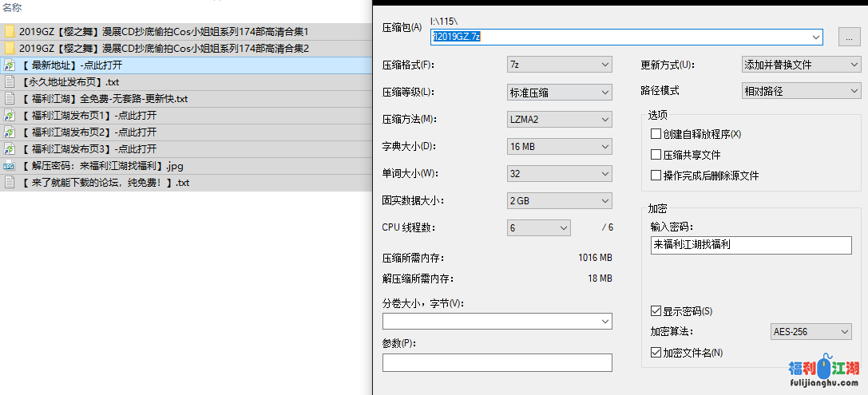Click the 最新地址 shortcut file icon
The height and width of the screenshot is (395, 868).
point(10,65)
